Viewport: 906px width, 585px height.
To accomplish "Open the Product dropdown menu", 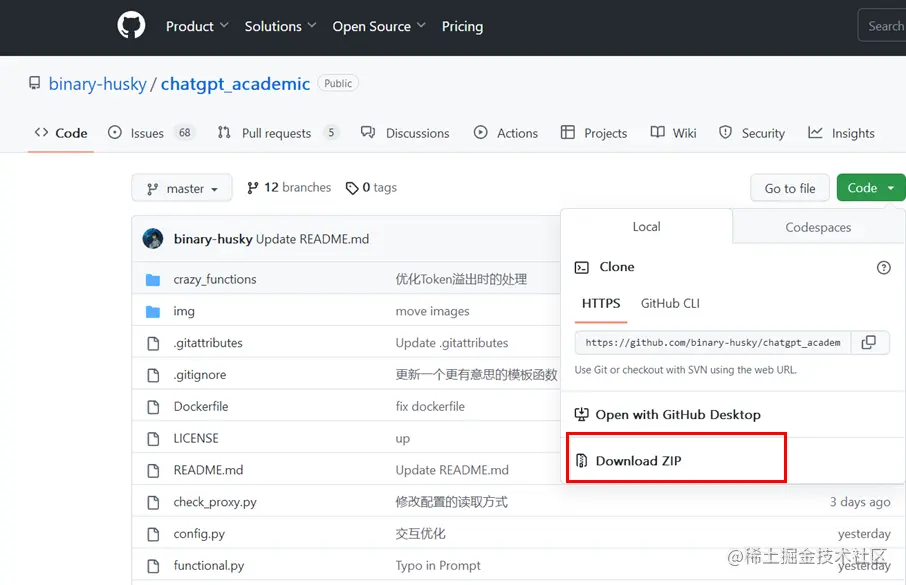I will pos(197,26).
